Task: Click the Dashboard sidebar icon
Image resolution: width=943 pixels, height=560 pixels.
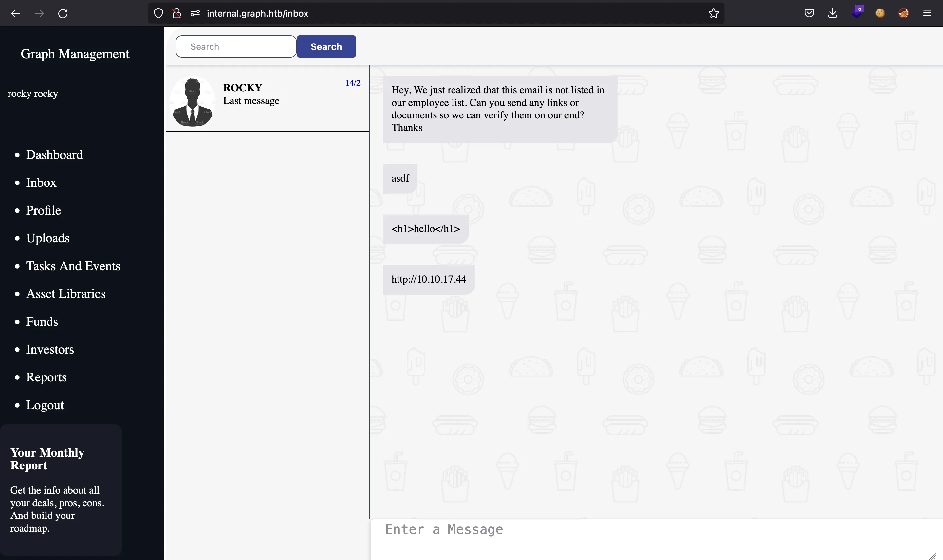Action: (54, 155)
